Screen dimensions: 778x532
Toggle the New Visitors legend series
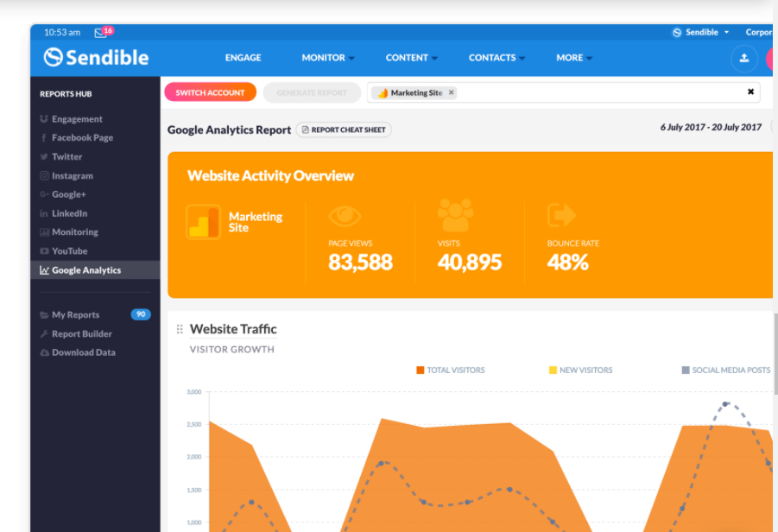pos(580,370)
